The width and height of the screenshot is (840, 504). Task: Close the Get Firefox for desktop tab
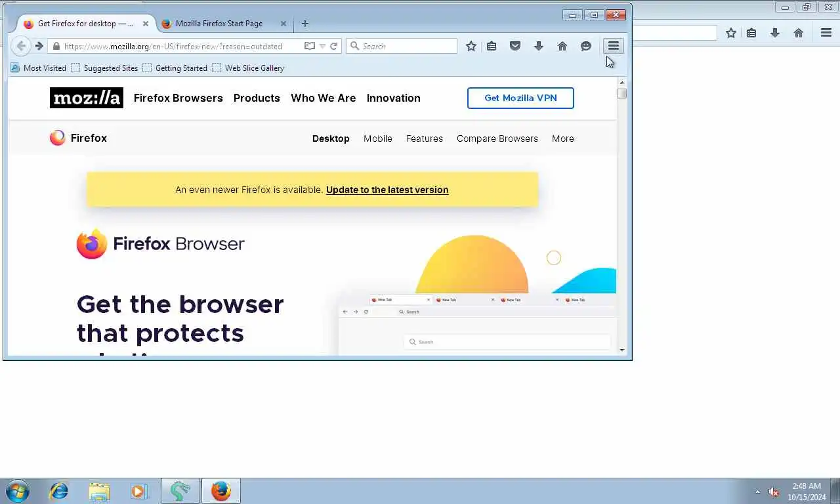146,23
